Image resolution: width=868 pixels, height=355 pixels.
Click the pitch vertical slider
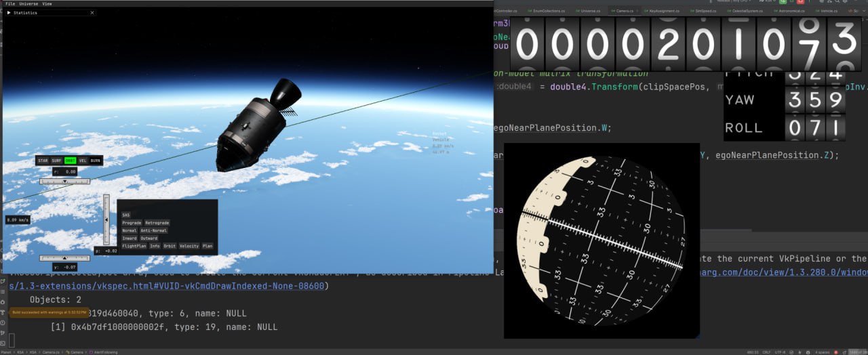click(x=106, y=220)
